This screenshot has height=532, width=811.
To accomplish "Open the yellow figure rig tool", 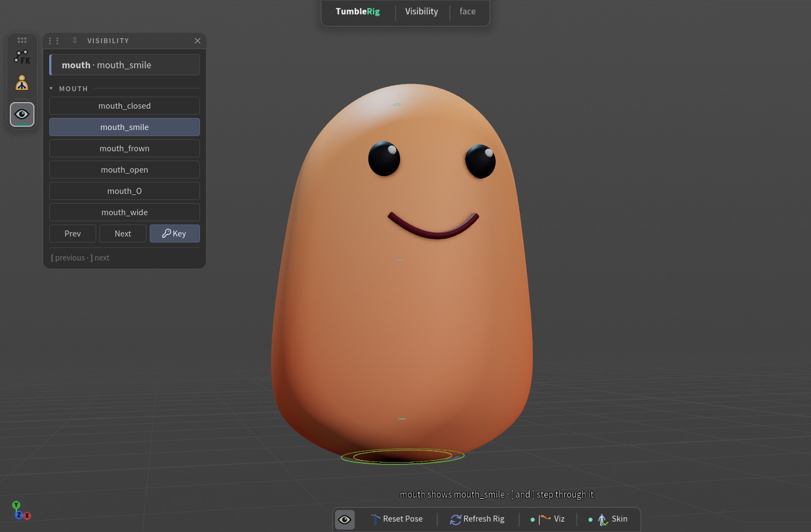I will [x=22, y=83].
